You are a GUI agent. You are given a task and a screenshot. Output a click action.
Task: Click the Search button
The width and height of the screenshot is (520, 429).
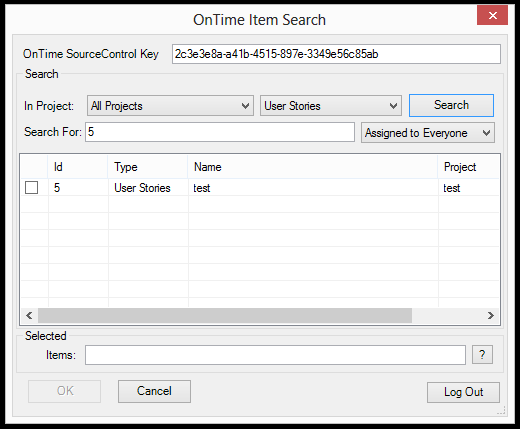(451, 105)
